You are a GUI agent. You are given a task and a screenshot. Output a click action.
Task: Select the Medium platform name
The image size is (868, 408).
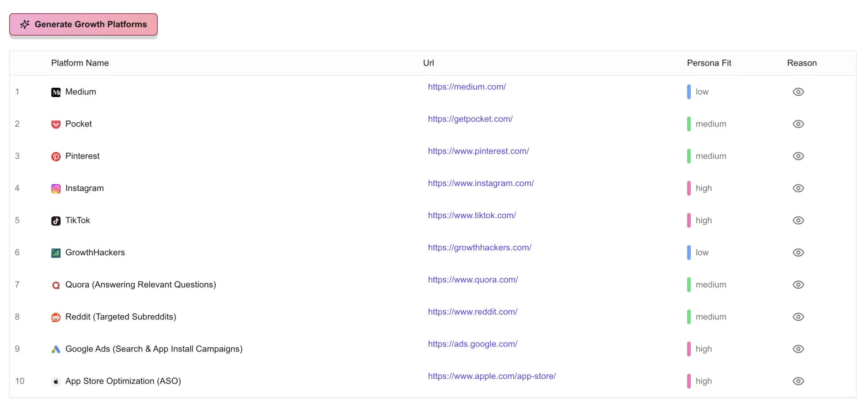pos(80,92)
